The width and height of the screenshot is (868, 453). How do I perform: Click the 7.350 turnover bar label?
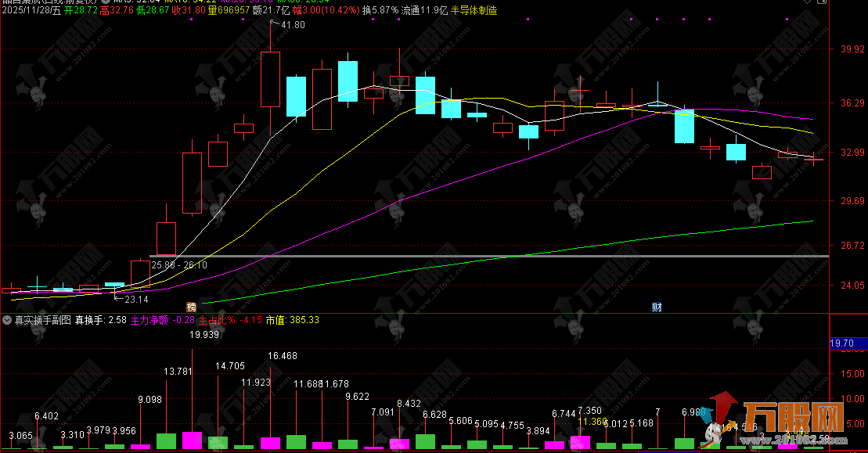tap(589, 410)
